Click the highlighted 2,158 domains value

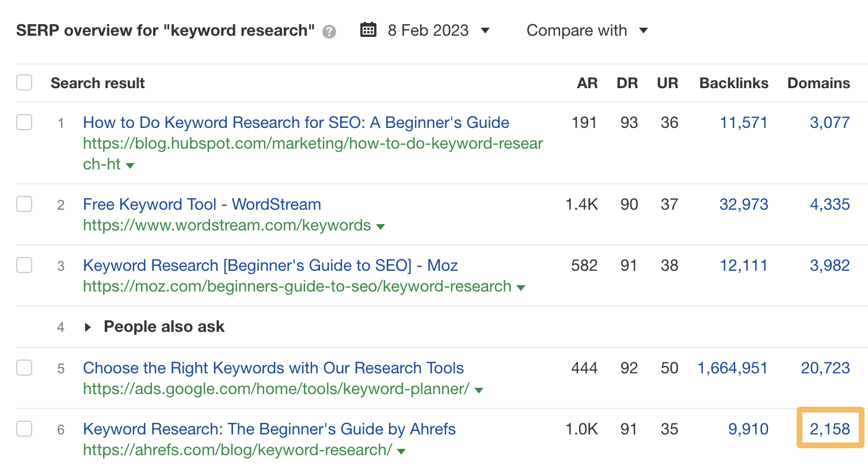[830, 429]
